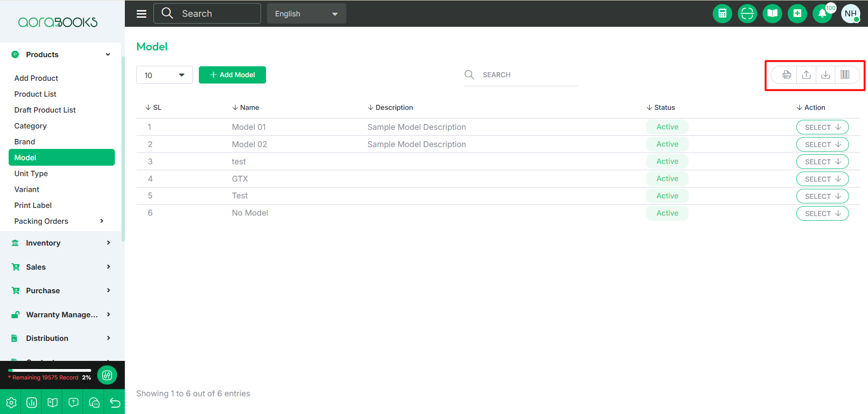Click the quick-add plus icon
Image resolution: width=868 pixels, height=414 pixels.
(x=797, y=14)
